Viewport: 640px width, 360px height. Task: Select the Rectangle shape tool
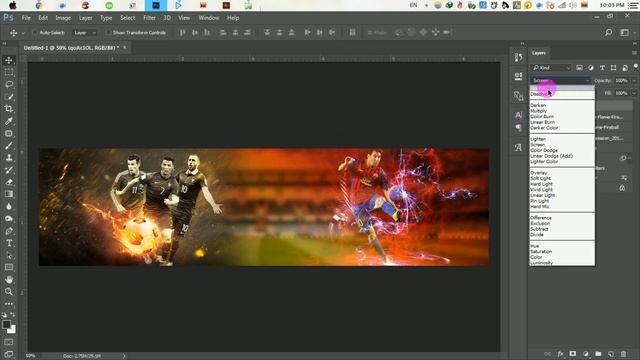[x=9, y=267]
